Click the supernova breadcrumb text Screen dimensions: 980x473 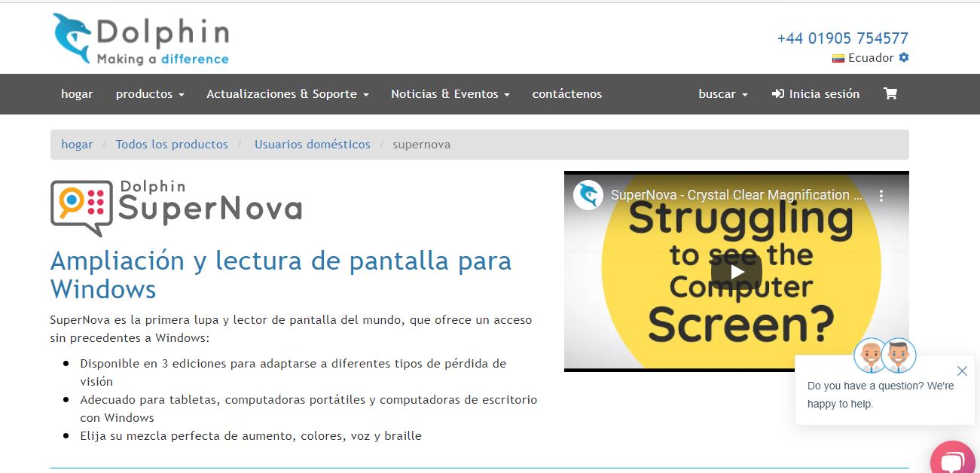coord(422,144)
